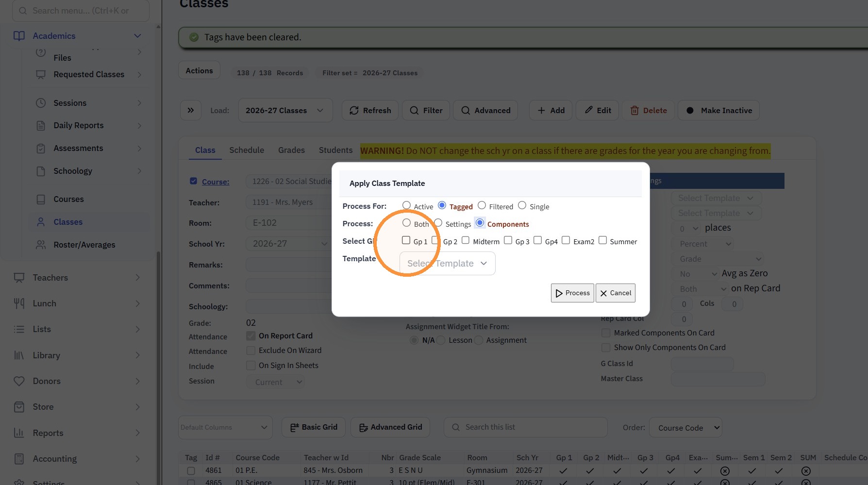Check the Midterm checkbox
Image resolution: width=868 pixels, height=485 pixels.
pos(466,240)
